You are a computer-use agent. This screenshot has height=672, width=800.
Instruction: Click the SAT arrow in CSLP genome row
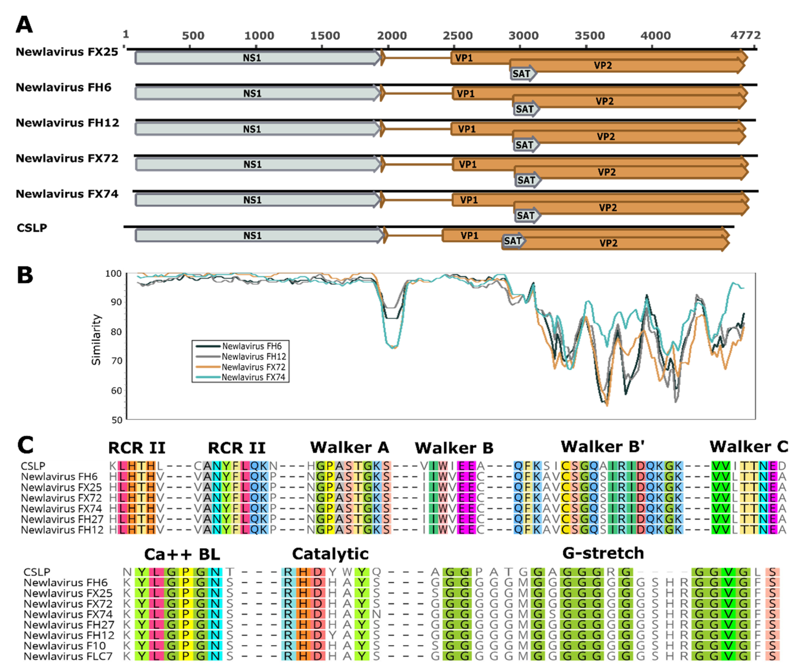pyautogui.click(x=513, y=241)
